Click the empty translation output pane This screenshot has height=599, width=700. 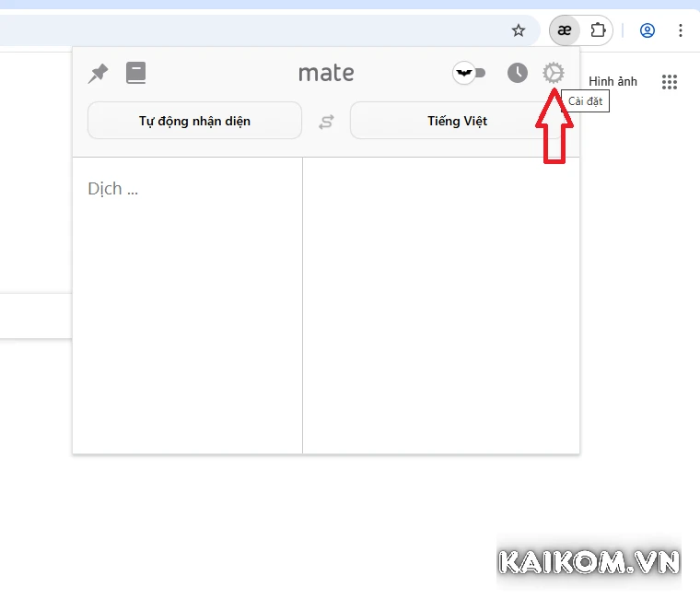tap(440, 304)
